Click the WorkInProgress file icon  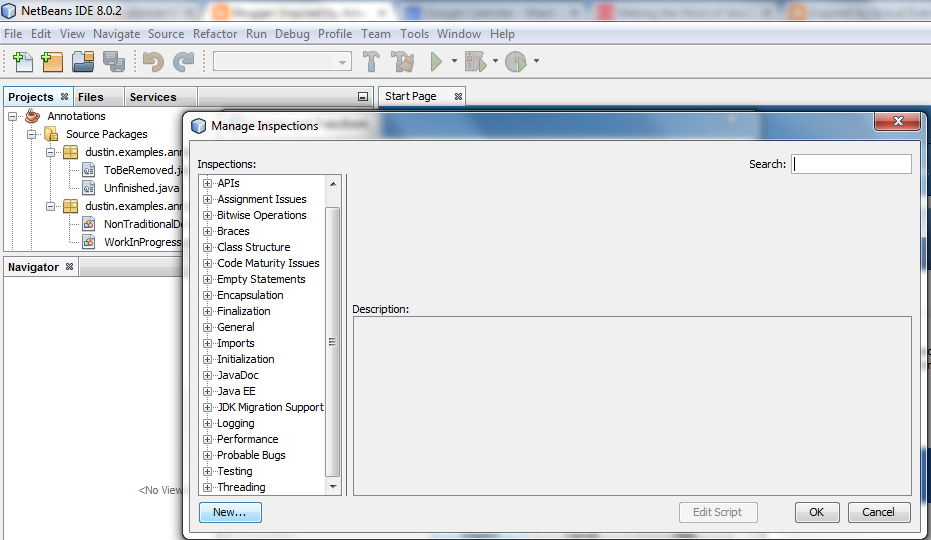[x=88, y=242]
